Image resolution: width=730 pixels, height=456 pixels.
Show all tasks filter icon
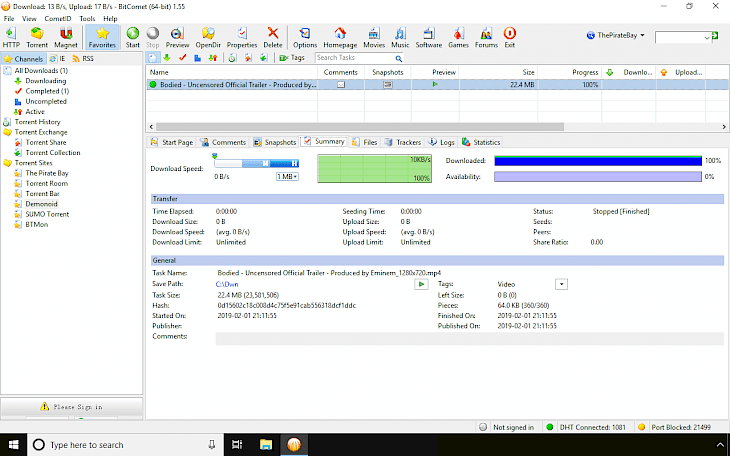tap(153, 58)
